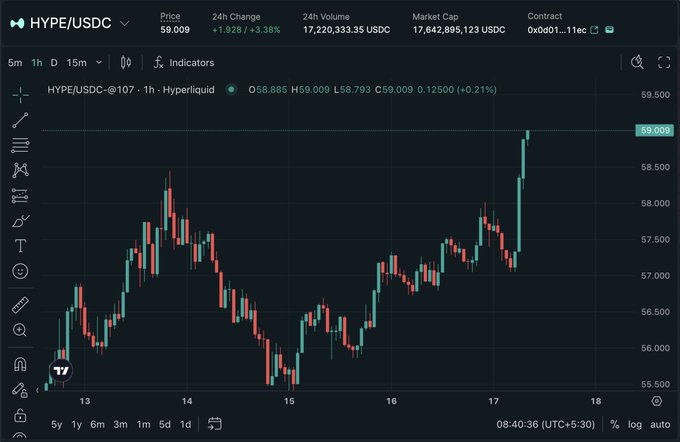This screenshot has width=680, height=442.
Task: Click the TradingView logo badge
Action: point(61,370)
